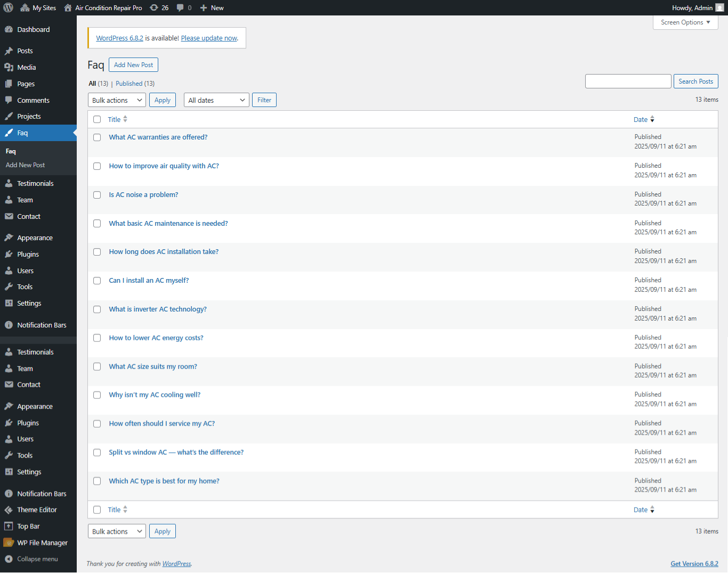The height and width of the screenshot is (573, 728).
Task: Click the Dashboard icon in sidebar
Action: [9, 30]
